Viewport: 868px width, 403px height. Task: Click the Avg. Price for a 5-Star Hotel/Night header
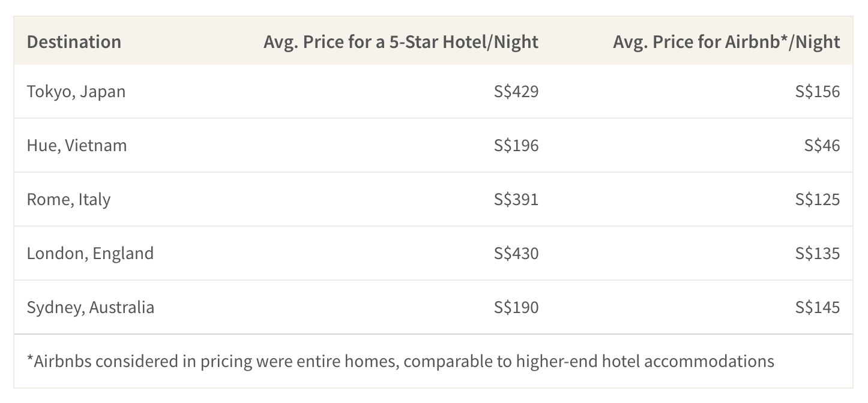[401, 42]
